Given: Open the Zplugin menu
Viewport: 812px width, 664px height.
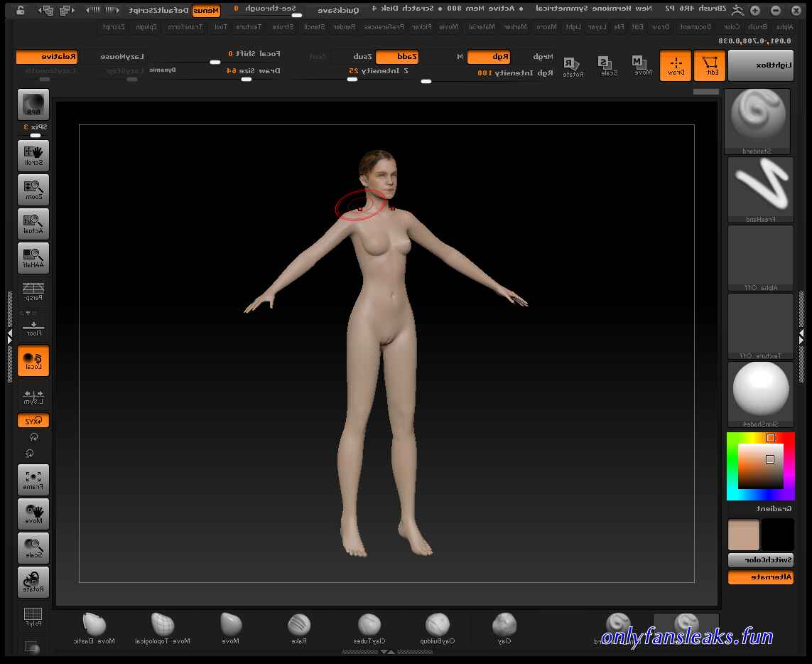Looking at the screenshot, I should pos(146,26).
